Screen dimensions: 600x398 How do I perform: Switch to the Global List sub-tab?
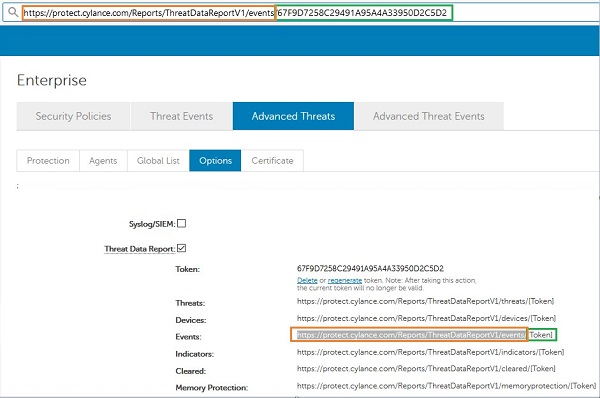[x=158, y=161]
